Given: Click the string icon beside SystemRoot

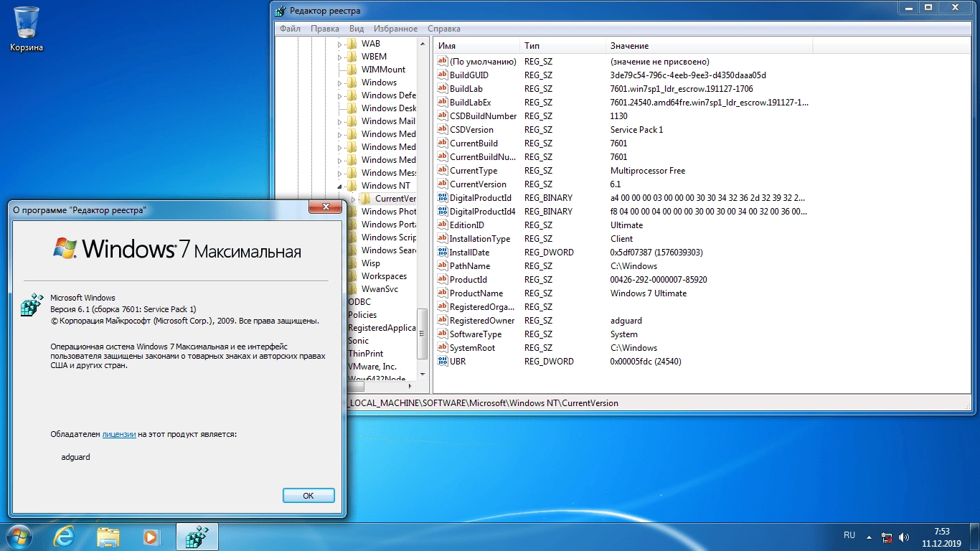Looking at the screenshot, I should (443, 348).
